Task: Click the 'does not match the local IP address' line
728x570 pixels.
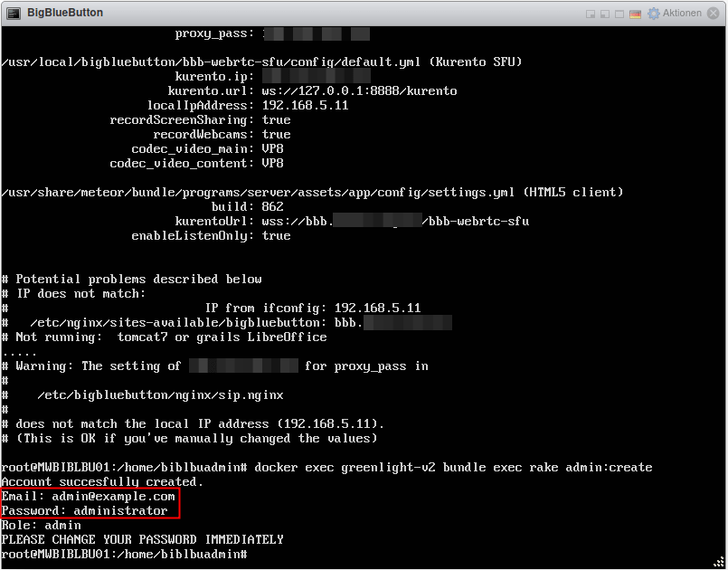Action: [x=194, y=424]
